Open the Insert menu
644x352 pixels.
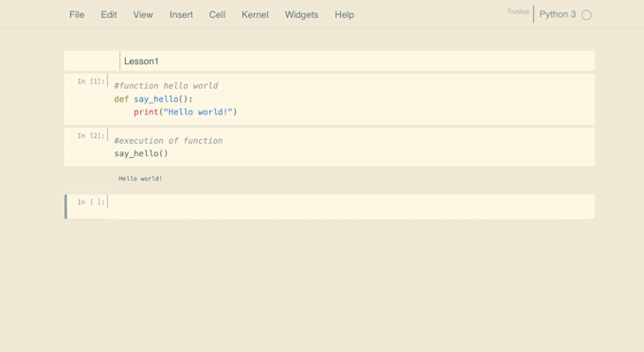[x=181, y=15]
